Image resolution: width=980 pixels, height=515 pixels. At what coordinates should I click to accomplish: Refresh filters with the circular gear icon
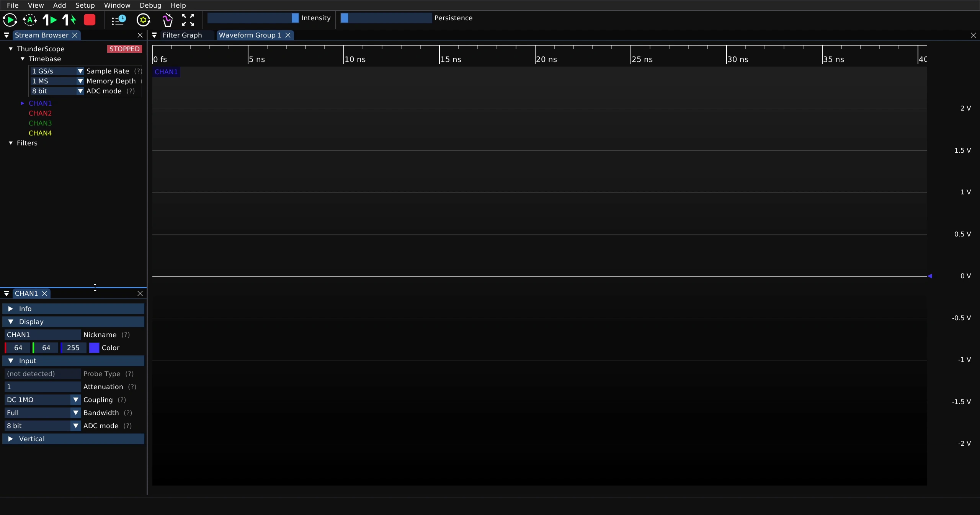[144, 20]
